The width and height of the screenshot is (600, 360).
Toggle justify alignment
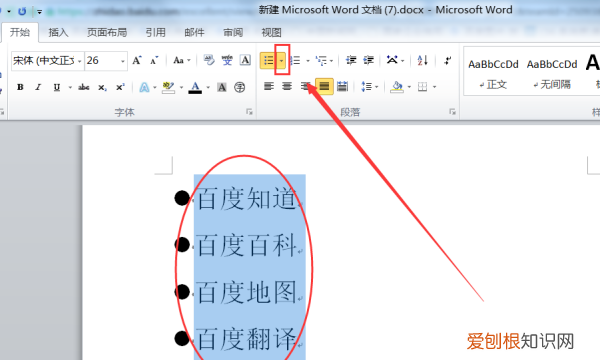coord(324,86)
